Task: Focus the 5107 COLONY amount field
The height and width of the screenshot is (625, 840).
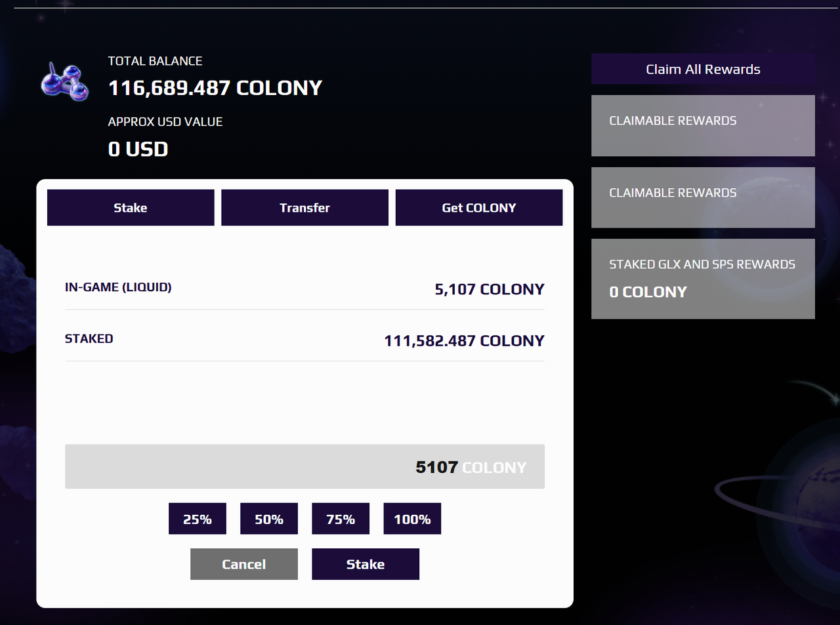Action: coord(304,466)
